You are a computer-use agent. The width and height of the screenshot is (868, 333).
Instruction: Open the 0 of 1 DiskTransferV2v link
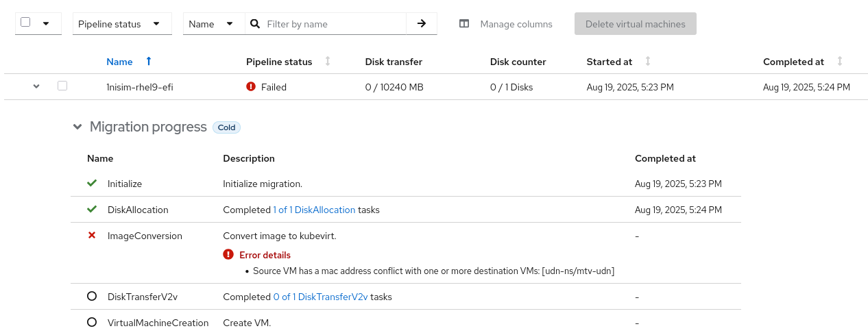tap(320, 297)
